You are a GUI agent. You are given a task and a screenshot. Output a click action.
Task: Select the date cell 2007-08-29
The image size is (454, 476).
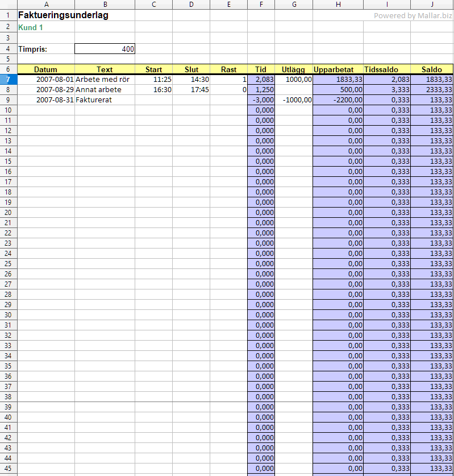(x=46, y=89)
